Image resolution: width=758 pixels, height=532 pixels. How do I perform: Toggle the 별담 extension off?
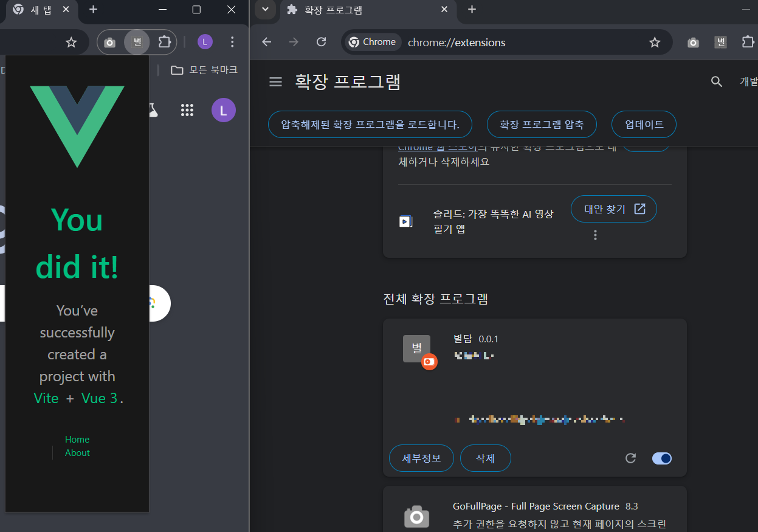click(x=662, y=458)
